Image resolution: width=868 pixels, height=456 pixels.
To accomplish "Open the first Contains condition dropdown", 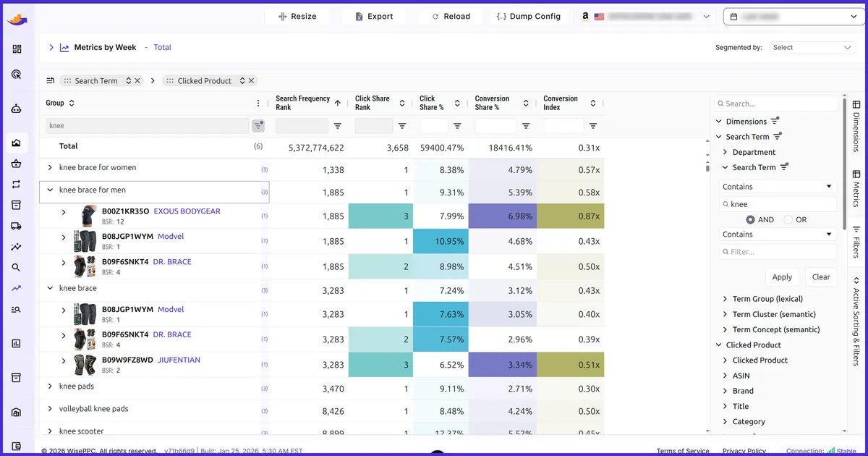I will (x=778, y=187).
